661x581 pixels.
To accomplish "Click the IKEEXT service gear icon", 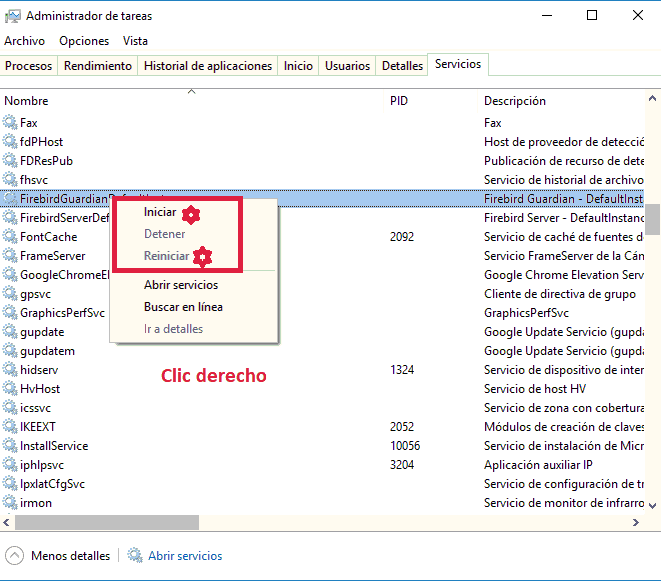I will point(10,427).
